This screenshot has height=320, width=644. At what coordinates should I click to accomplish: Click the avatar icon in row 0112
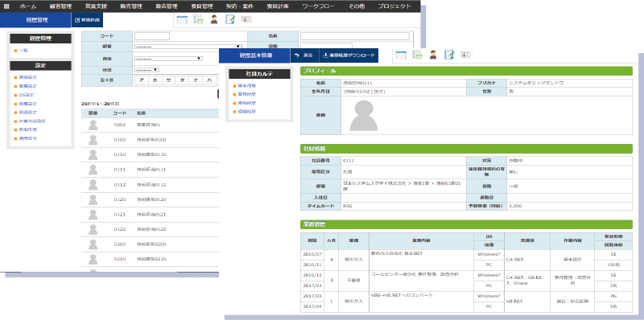(93, 185)
